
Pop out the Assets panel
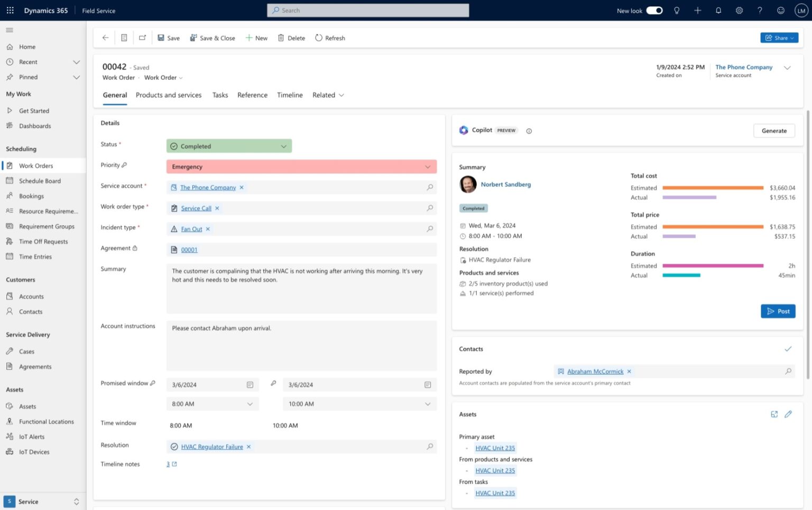(774, 414)
